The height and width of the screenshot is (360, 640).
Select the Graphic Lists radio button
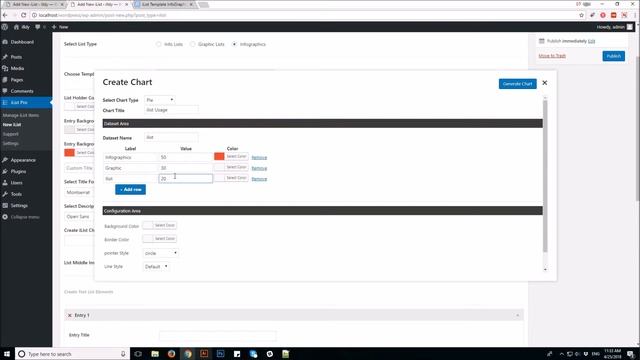192,44
